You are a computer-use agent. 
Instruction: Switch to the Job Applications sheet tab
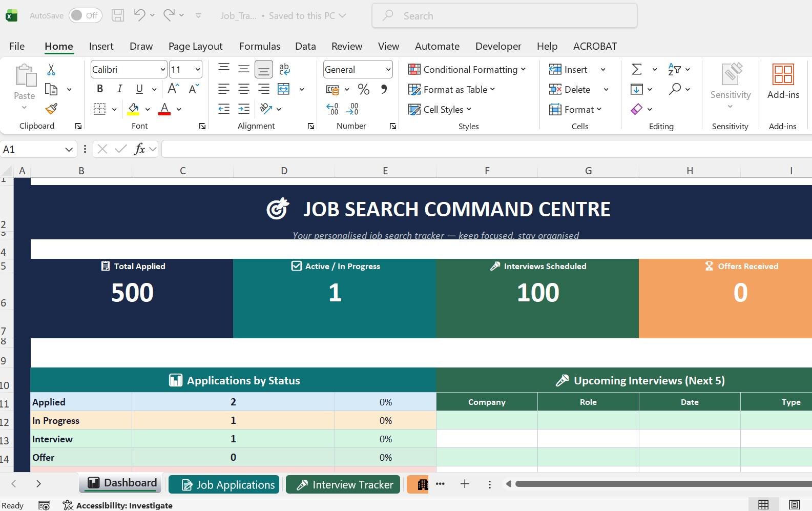tap(224, 484)
